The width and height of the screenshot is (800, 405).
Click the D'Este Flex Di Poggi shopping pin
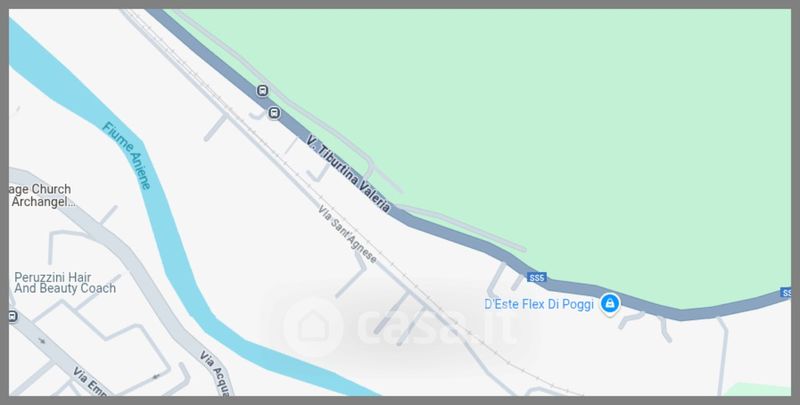pyautogui.click(x=609, y=303)
